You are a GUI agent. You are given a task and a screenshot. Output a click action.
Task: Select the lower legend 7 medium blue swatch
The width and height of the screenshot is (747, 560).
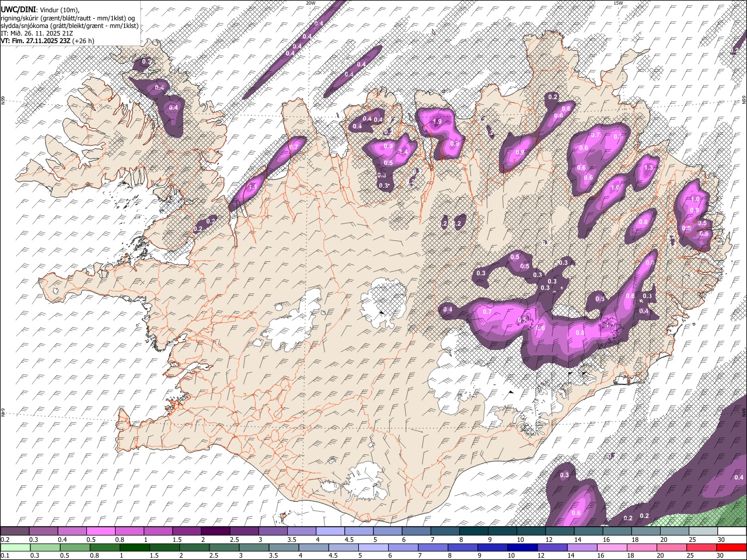click(433, 547)
